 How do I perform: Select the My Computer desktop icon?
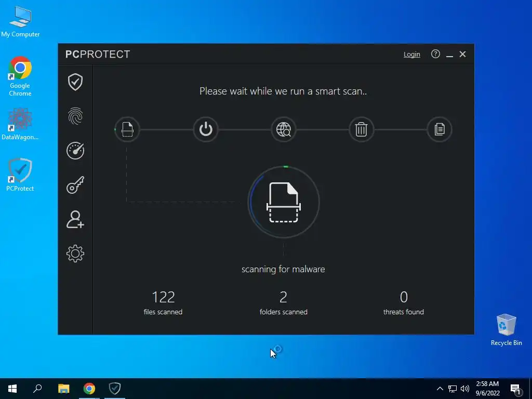tap(20, 22)
